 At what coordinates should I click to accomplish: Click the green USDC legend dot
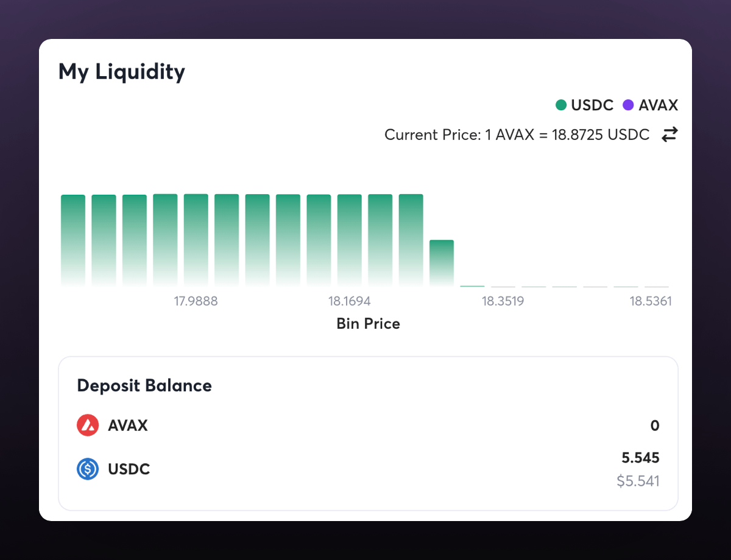[561, 105]
